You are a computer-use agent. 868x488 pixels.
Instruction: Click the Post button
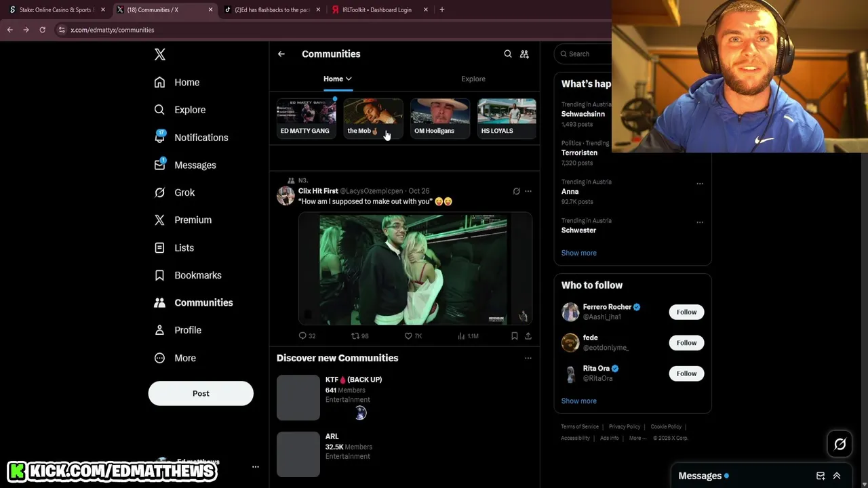(x=201, y=393)
